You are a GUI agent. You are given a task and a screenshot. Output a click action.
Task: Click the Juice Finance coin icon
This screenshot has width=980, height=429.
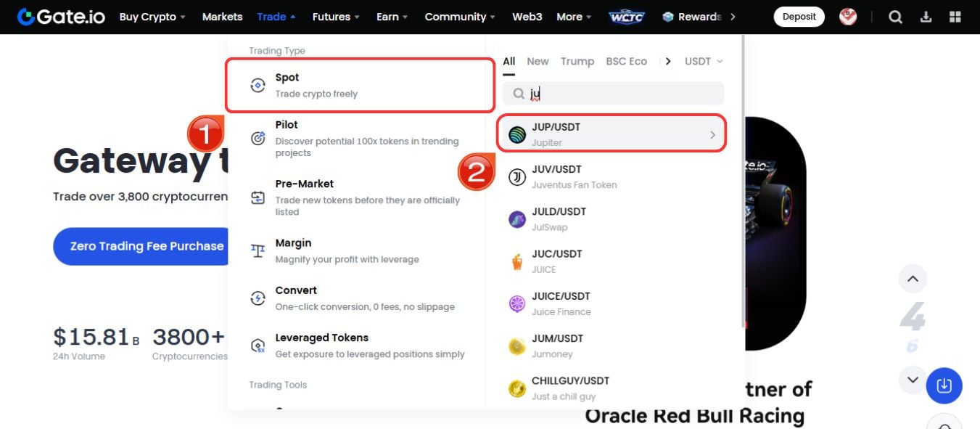[x=517, y=303]
